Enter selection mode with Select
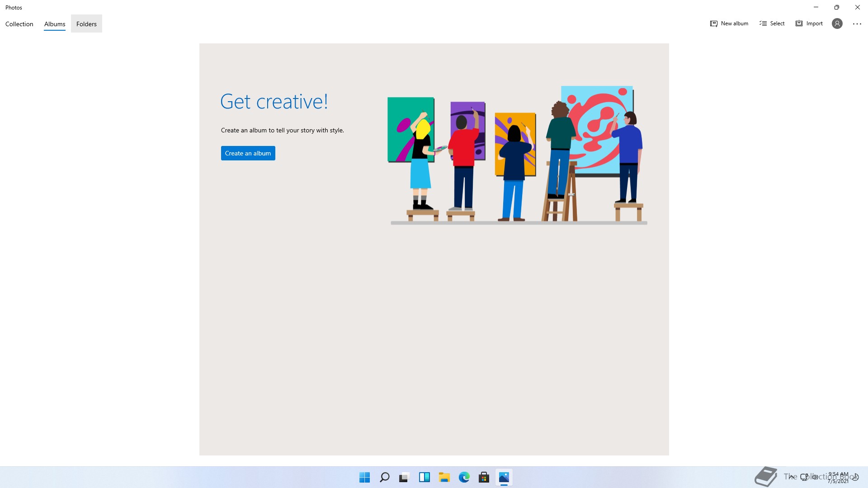This screenshot has height=488, width=868. [x=772, y=23]
